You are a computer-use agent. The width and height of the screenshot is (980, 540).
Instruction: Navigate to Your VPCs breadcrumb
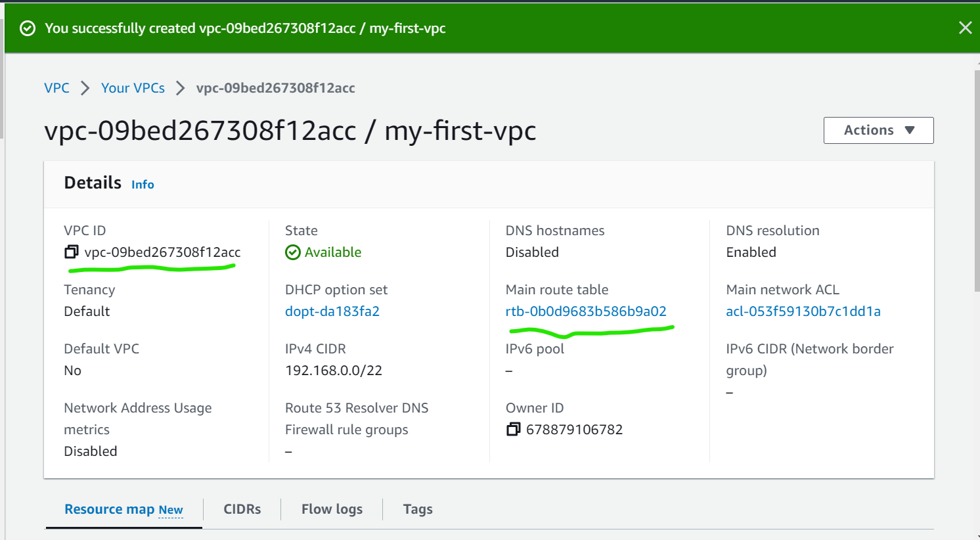coord(133,88)
